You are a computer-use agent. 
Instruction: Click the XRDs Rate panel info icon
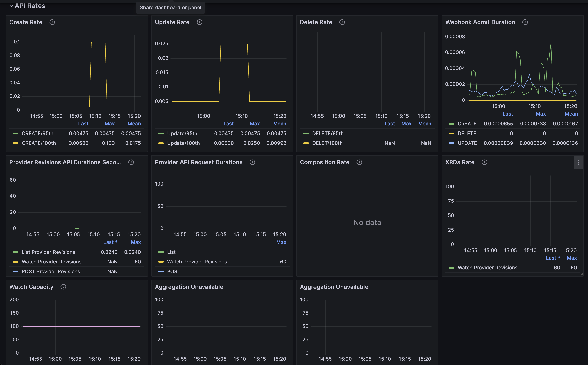(x=484, y=162)
